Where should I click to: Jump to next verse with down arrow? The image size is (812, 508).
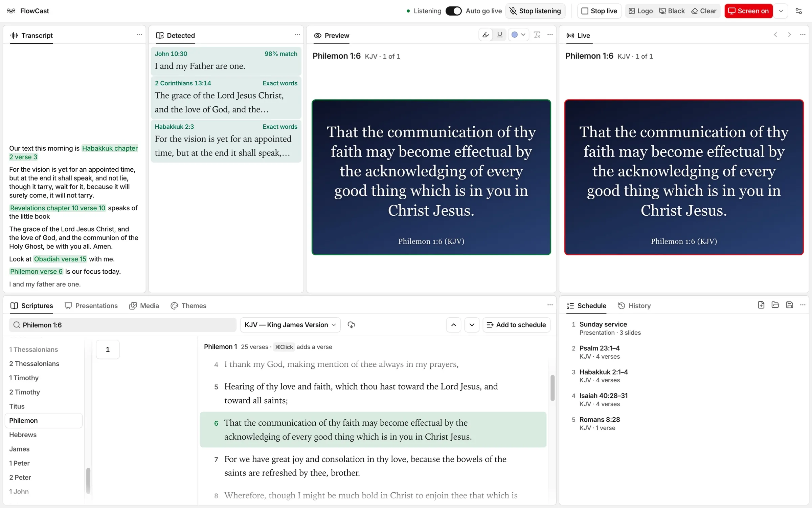pos(472,325)
